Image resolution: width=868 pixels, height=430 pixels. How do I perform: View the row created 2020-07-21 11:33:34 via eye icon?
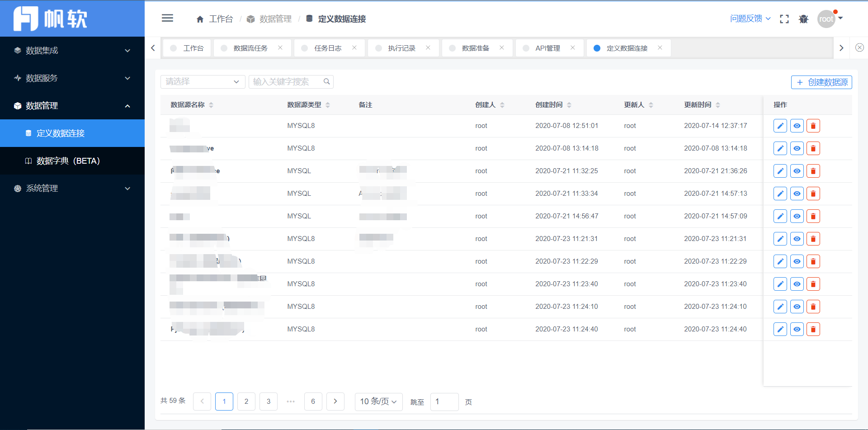click(x=797, y=194)
